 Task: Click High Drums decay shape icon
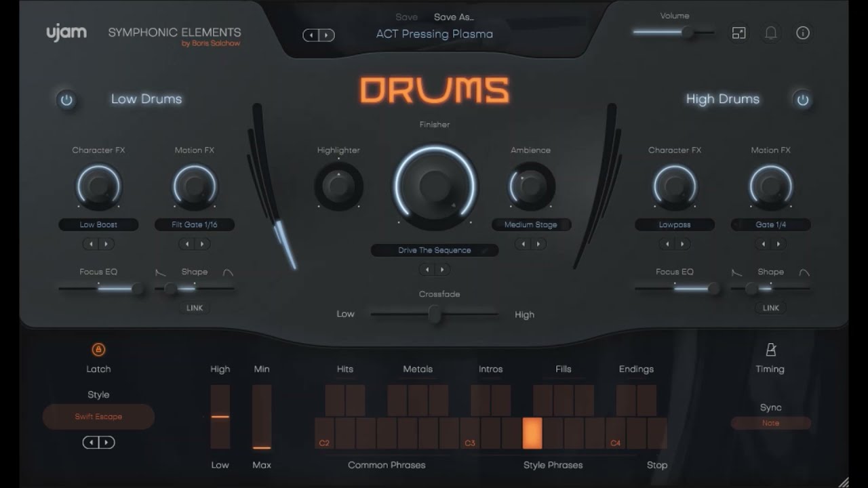pyautogui.click(x=737, y=272)
